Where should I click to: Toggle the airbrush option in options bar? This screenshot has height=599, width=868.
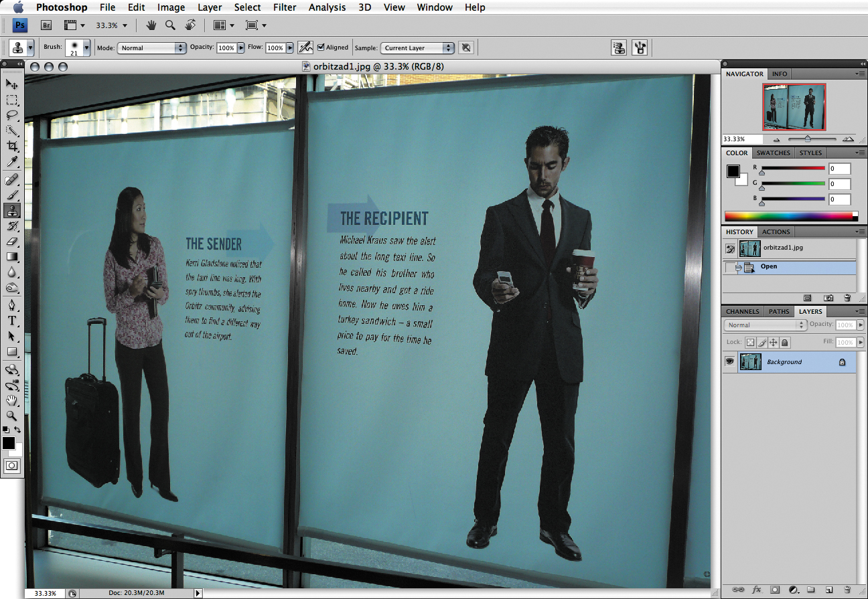point(305,48)
